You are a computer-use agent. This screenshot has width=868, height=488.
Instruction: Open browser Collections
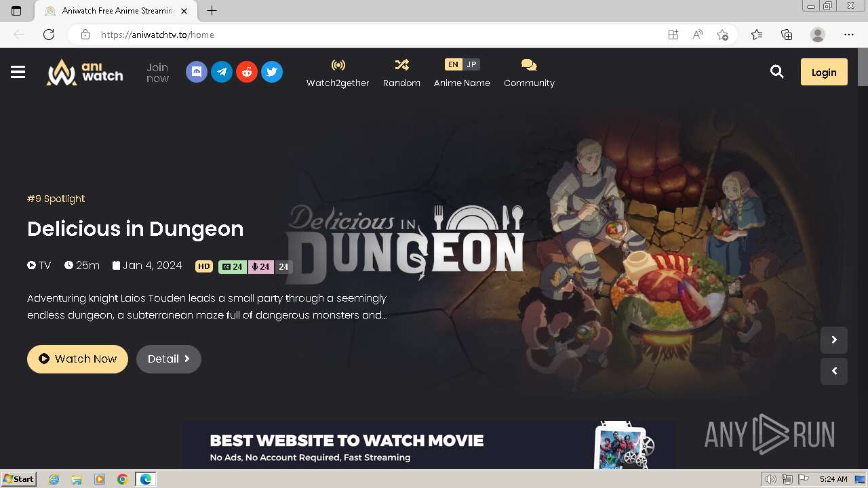pos(787,35)
